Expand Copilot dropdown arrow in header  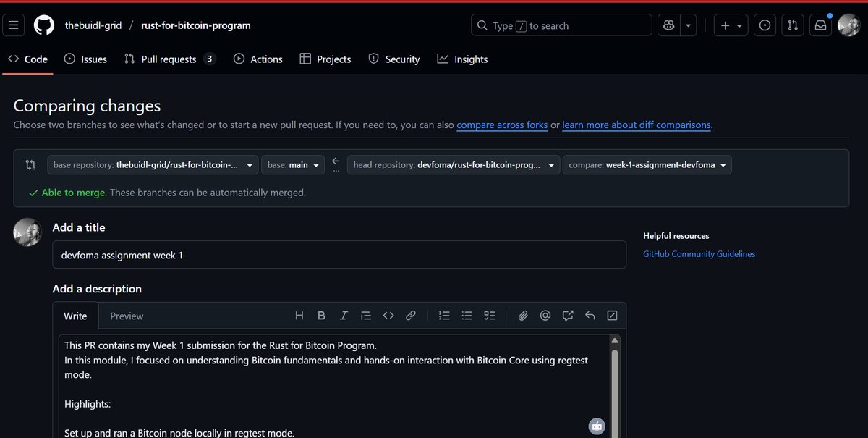tap(689, 25)
